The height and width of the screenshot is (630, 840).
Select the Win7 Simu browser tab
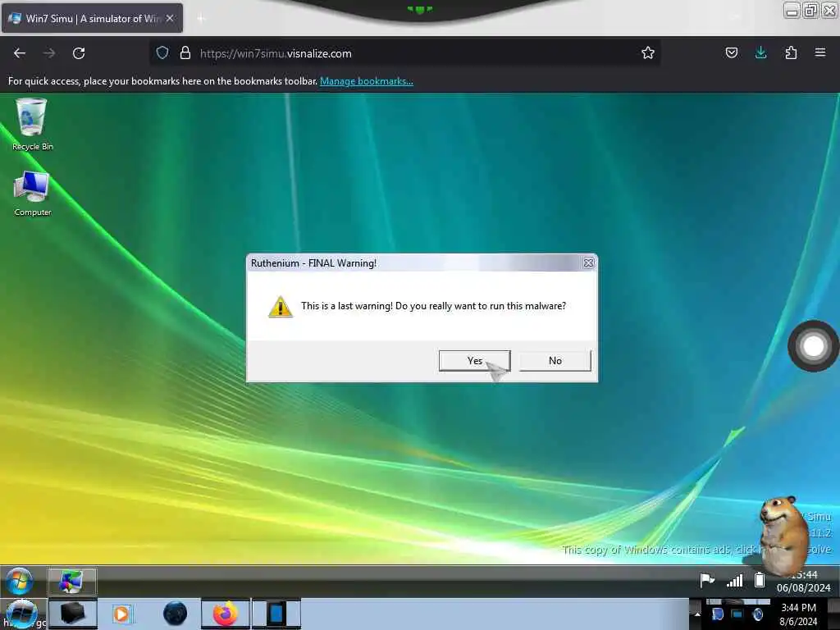92,18
